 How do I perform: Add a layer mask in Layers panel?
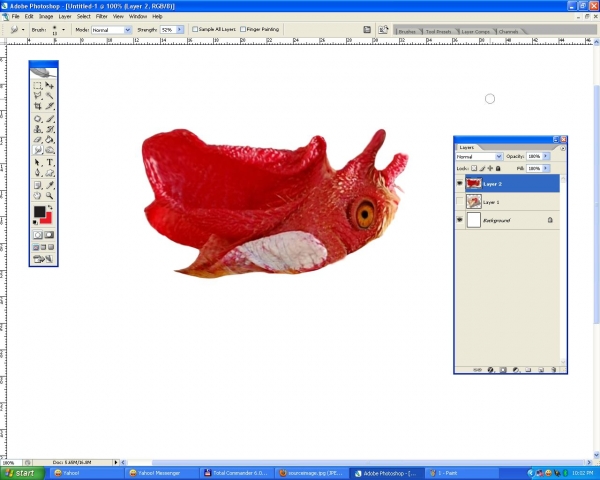503,370
